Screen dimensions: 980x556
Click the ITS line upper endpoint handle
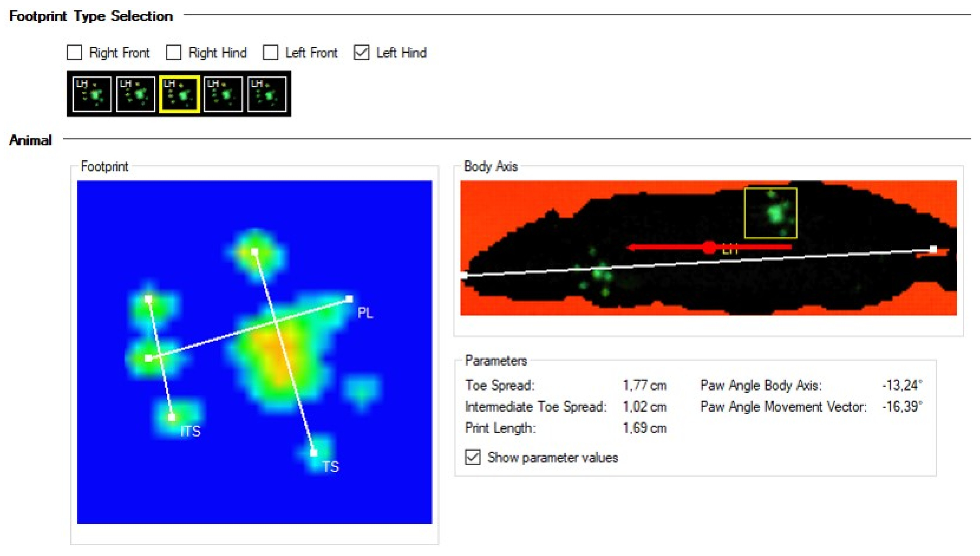148,299
